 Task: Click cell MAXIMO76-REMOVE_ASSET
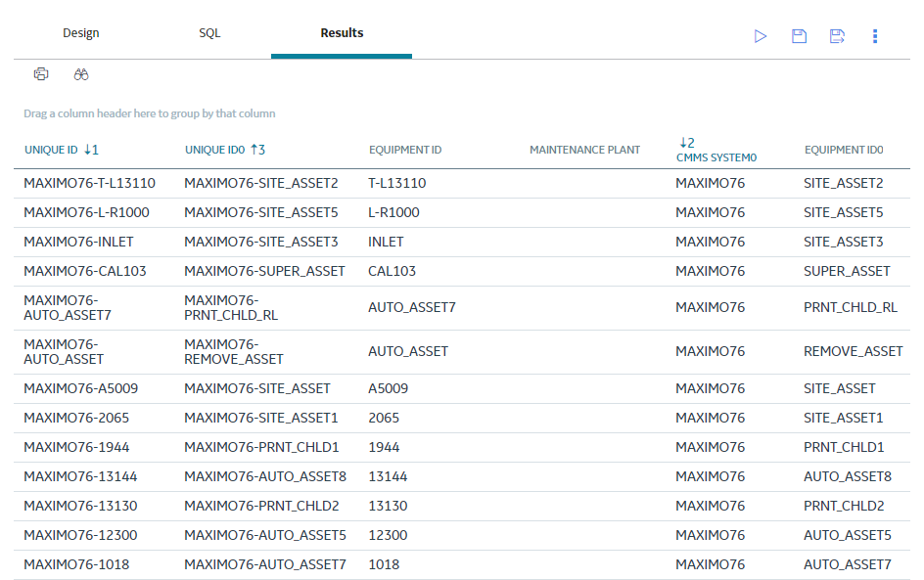233,352
